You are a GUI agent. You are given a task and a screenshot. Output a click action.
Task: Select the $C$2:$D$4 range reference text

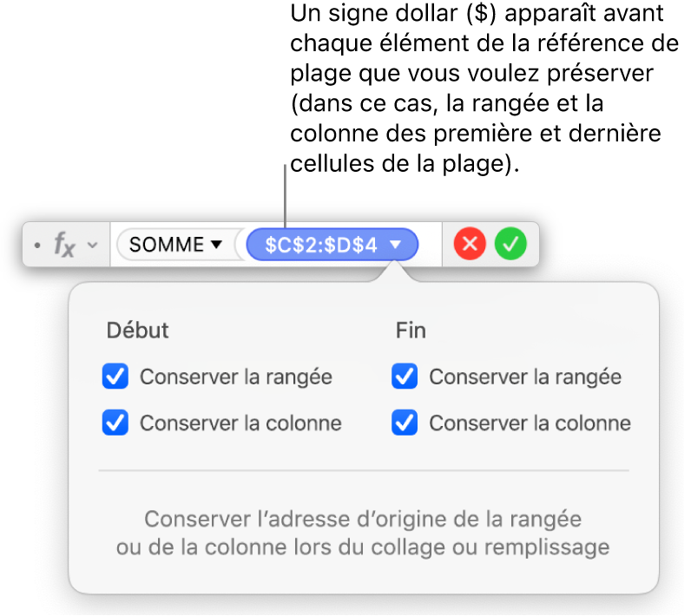(x=321, y=246)
